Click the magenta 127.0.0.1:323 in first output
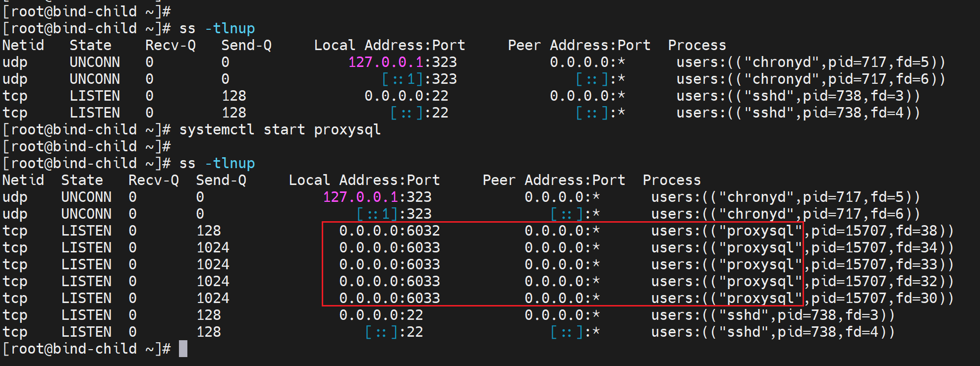Screen dimensions: 980x366 [402, 62]
